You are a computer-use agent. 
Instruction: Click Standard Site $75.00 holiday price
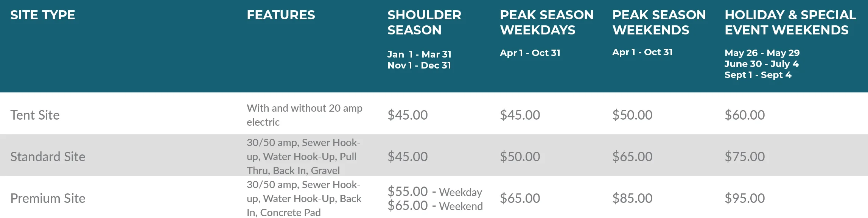[x=745, y=157]
